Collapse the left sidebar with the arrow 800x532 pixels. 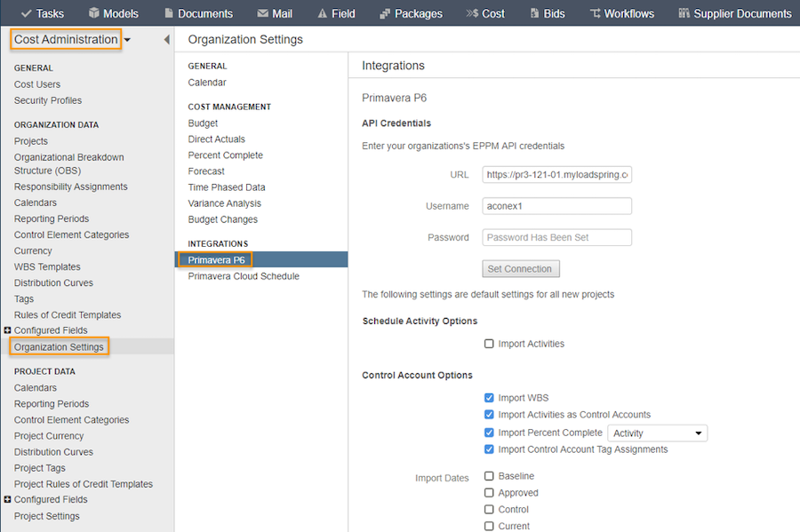point(166,39)
